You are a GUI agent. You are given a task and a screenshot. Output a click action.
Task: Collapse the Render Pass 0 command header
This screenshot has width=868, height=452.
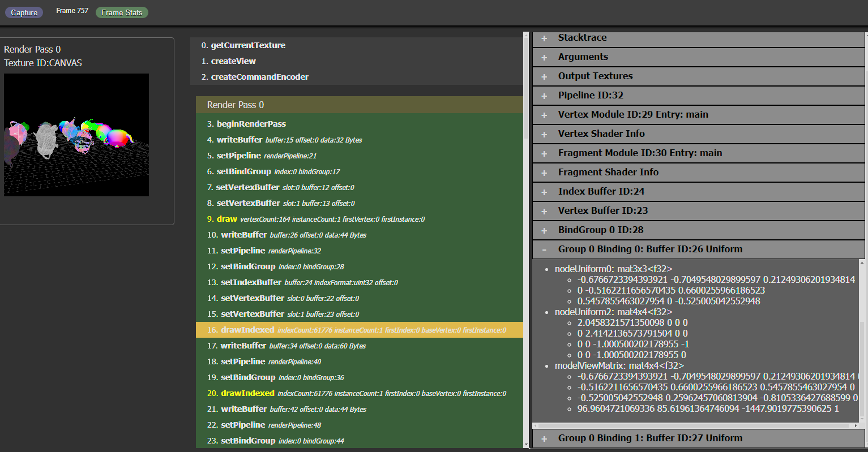(x=360, y=105)
